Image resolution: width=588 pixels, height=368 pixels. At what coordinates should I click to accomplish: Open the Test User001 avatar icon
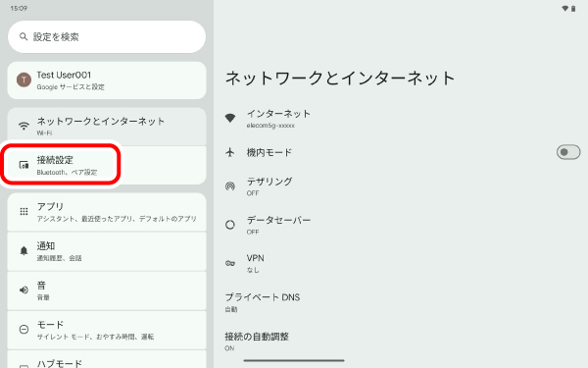click(24, 80)
